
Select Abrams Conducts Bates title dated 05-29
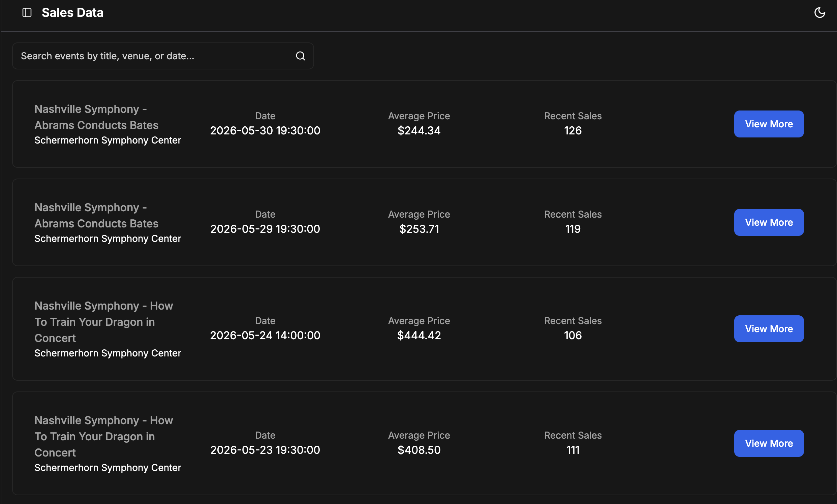coord(96,216)
